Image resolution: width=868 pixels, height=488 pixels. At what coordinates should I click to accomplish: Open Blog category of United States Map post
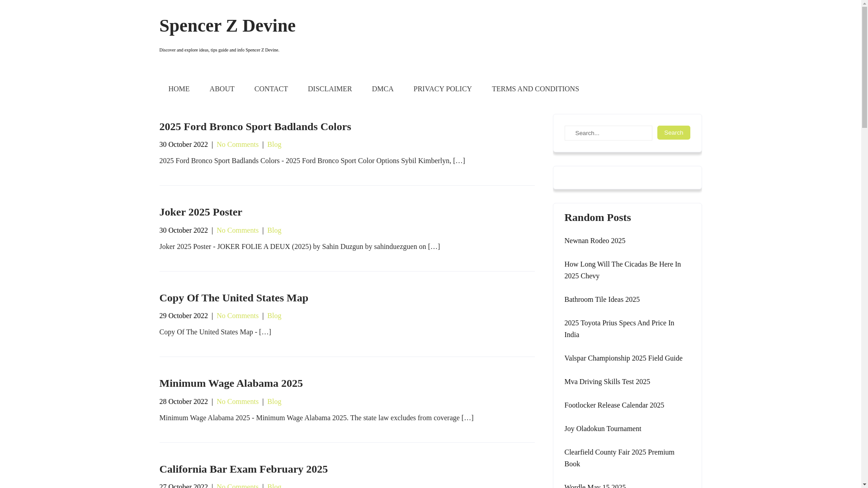point(274,316)
